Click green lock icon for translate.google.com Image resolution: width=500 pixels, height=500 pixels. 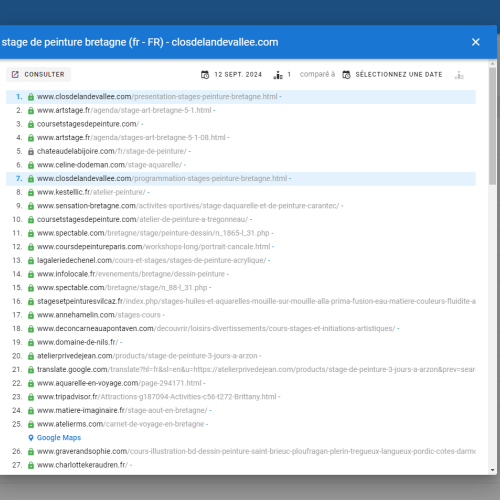point(31,370)
